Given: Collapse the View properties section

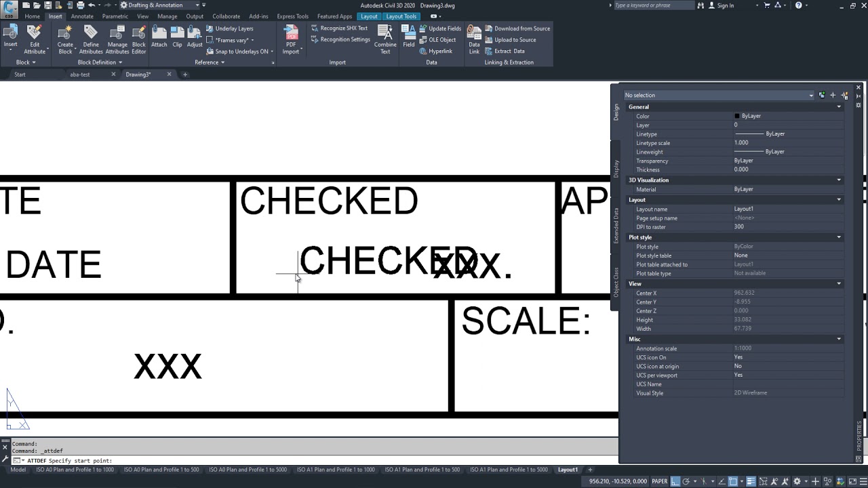Looking at the screenshot, I should [839, 284].
